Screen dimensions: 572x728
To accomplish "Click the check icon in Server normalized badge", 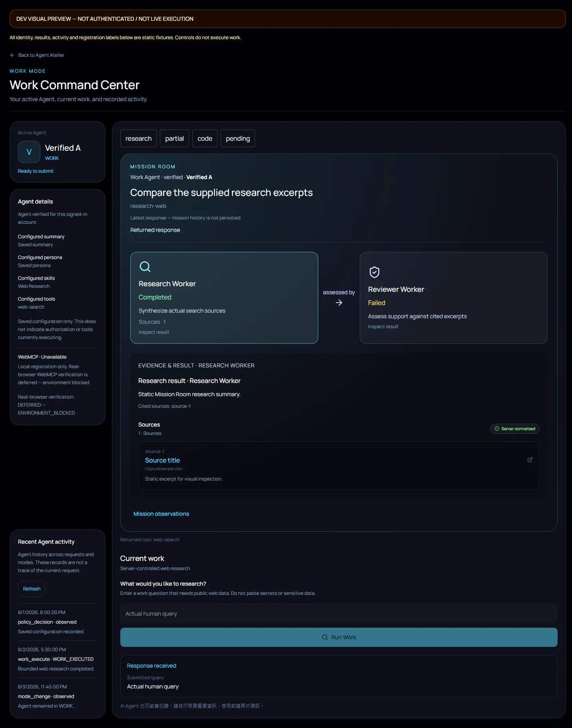I will [x=497, y=429].
